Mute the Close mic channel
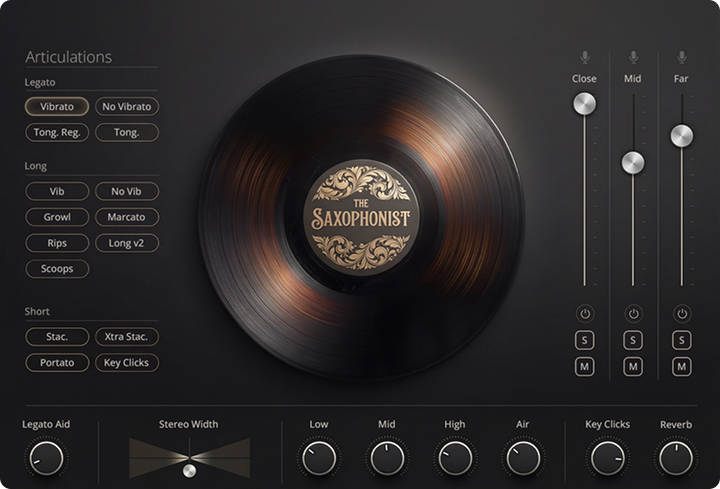The image size is (720, 489). [x=585, y=367]
